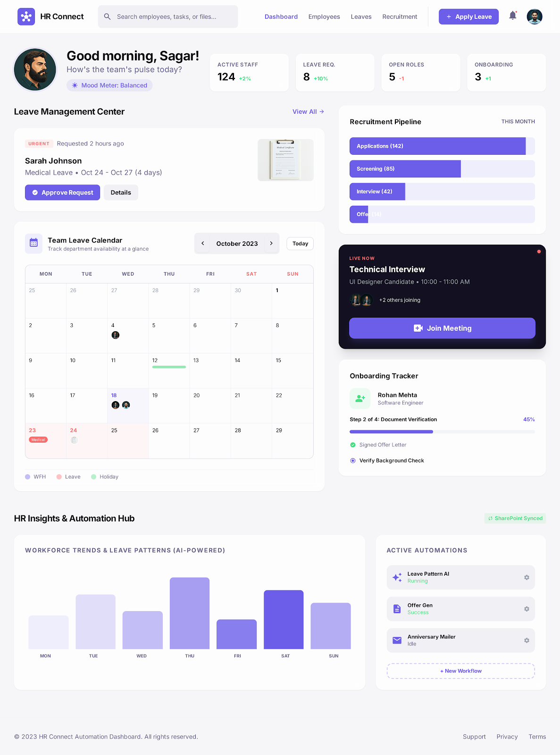560x755 pixels.
Task: Expand View All leave requests
Action: tap(308, 112)
